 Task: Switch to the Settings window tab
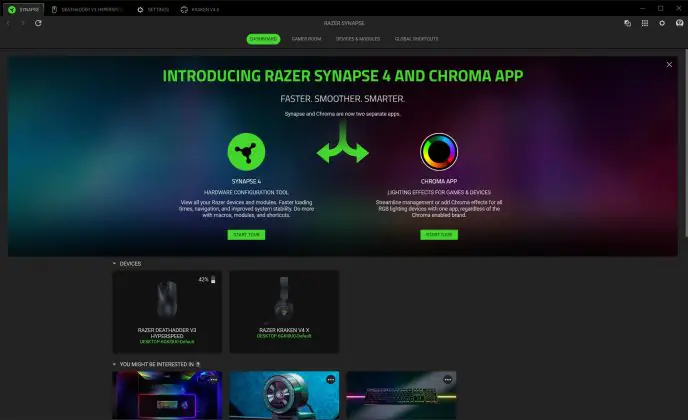(x=153, y=10)
